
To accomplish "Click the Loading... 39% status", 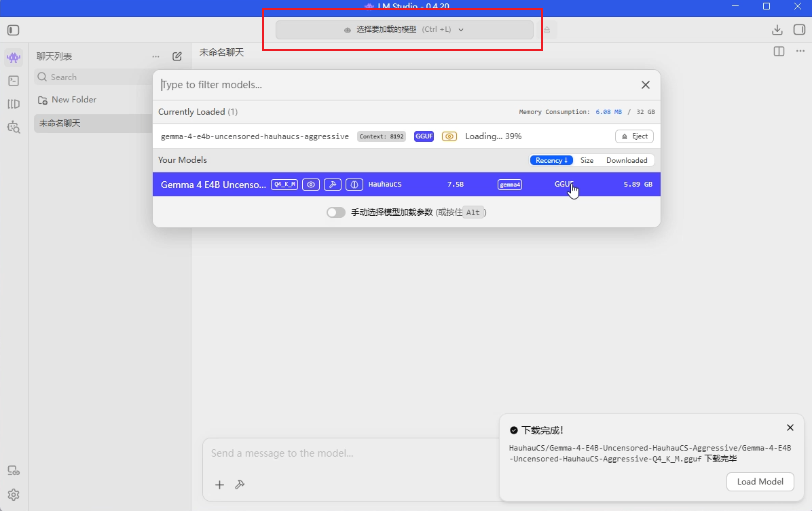I will [x=493, y=136].
